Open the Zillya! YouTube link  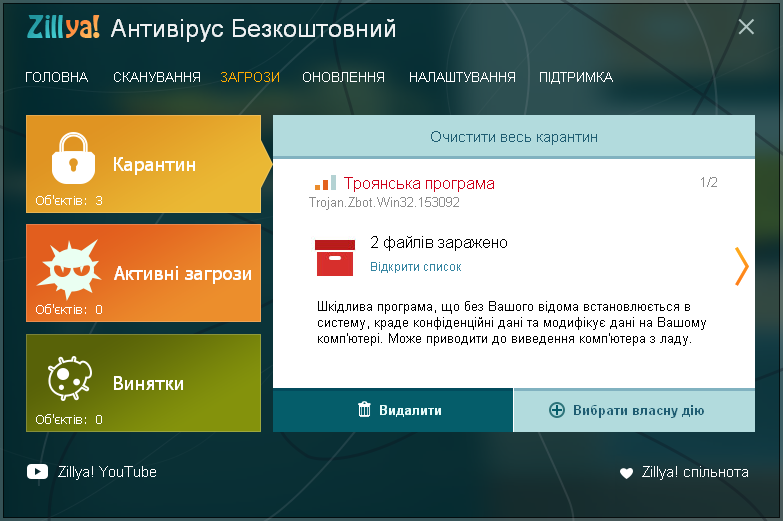[107, 472]
